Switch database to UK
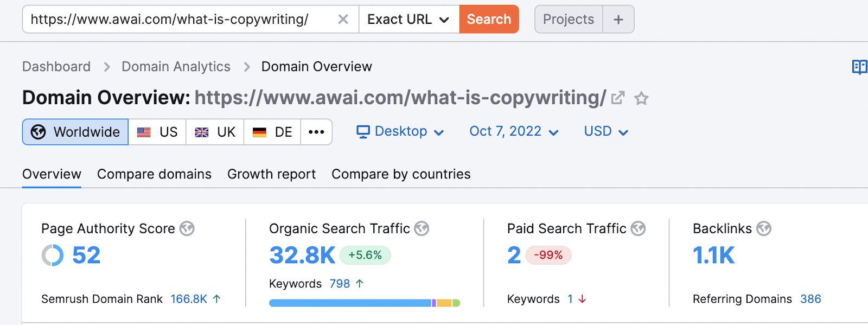 pos(215,132)
